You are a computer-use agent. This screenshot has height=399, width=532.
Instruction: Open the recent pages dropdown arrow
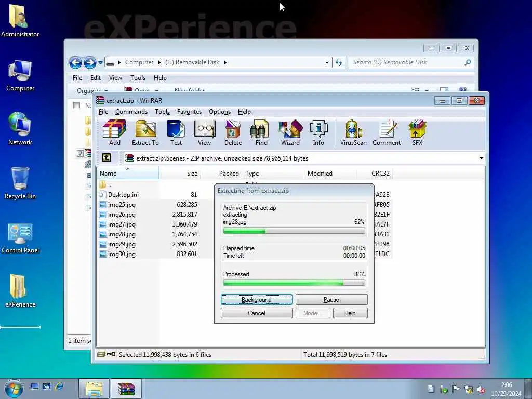(100, 63)
